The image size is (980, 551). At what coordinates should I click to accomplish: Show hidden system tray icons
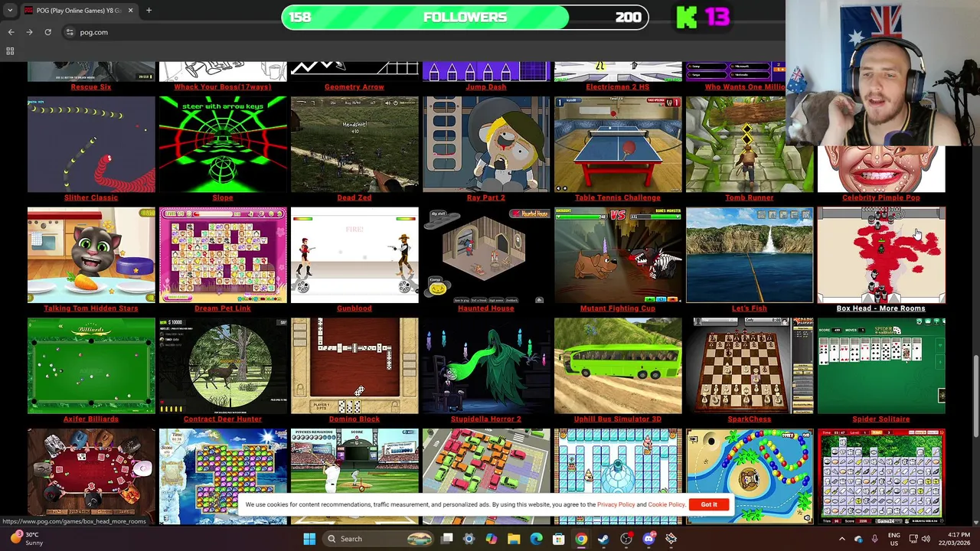click(x=841, y=539)
